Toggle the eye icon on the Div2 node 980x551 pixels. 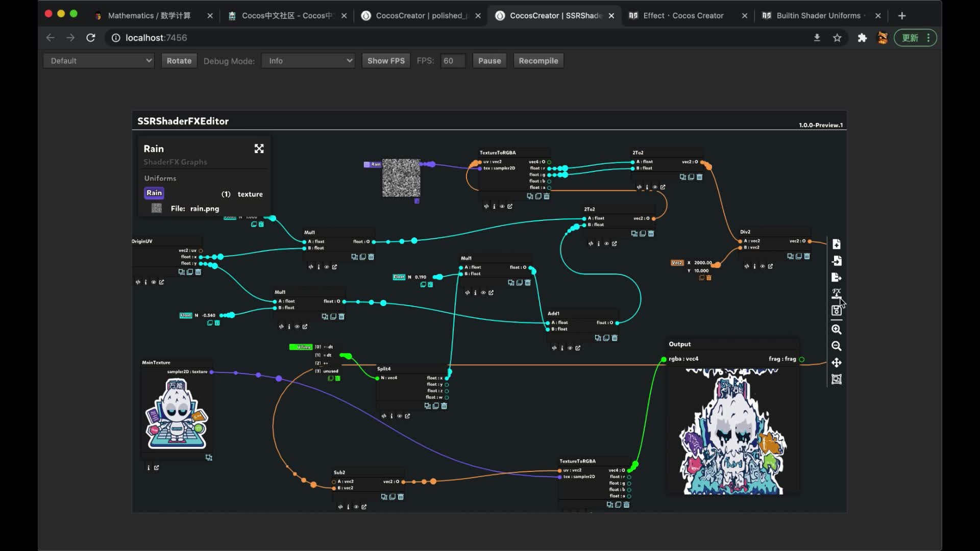(x=763, y=266)
